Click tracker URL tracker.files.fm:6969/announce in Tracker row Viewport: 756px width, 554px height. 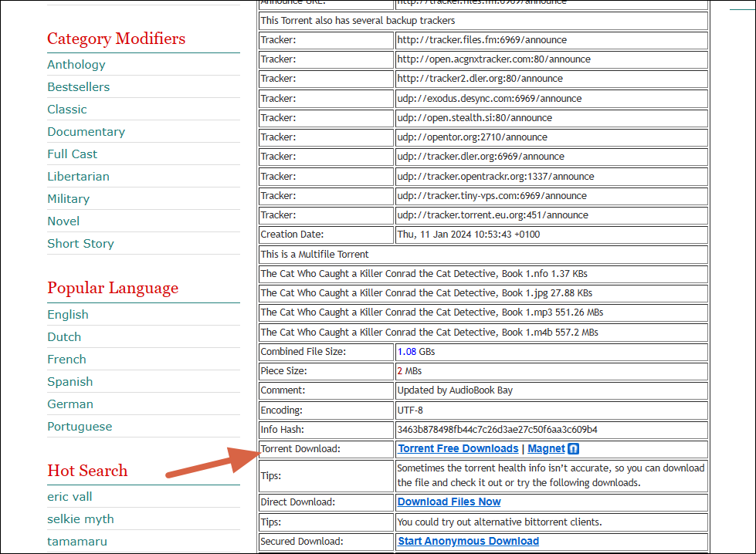[x=482, y=40]
